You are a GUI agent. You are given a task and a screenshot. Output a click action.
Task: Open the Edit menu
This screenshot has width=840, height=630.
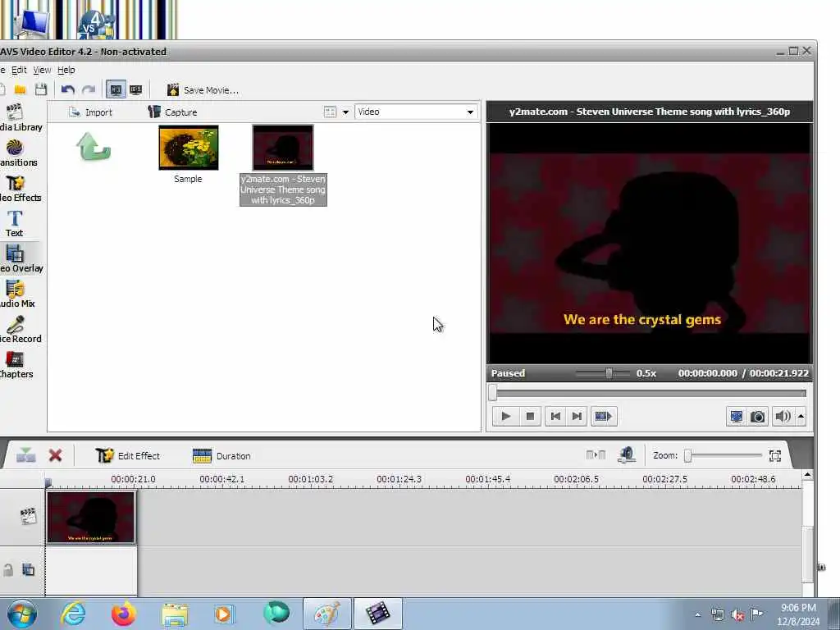(19, 70)
